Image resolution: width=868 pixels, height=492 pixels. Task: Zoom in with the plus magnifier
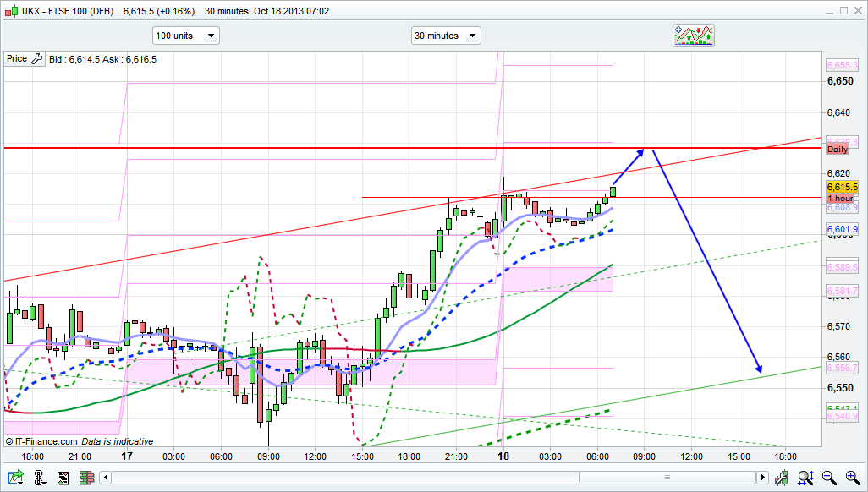click(852, 478)
